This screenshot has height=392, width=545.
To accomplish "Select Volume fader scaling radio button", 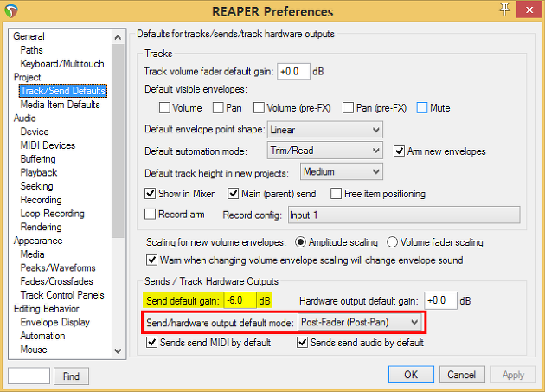I will tap(392, 242).
